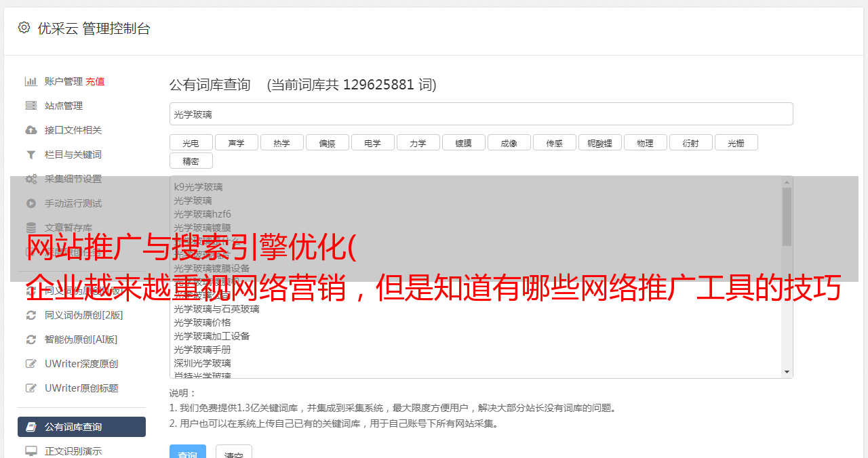Click the 光电 tag button
Image resolution: width=868 pixels, height=458 pixels.
(191, 142)
